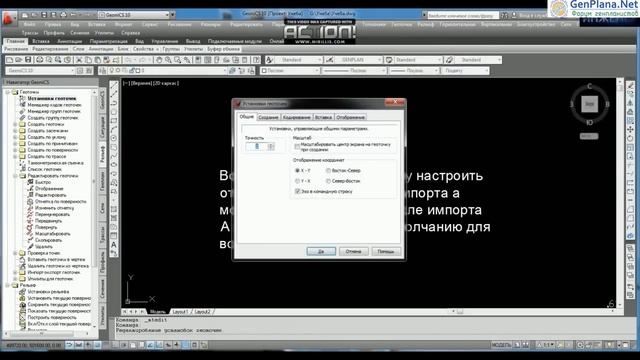640x360 pixels.
Task: Collapse Редактировать геоточки folder
Action: [15, 176]
